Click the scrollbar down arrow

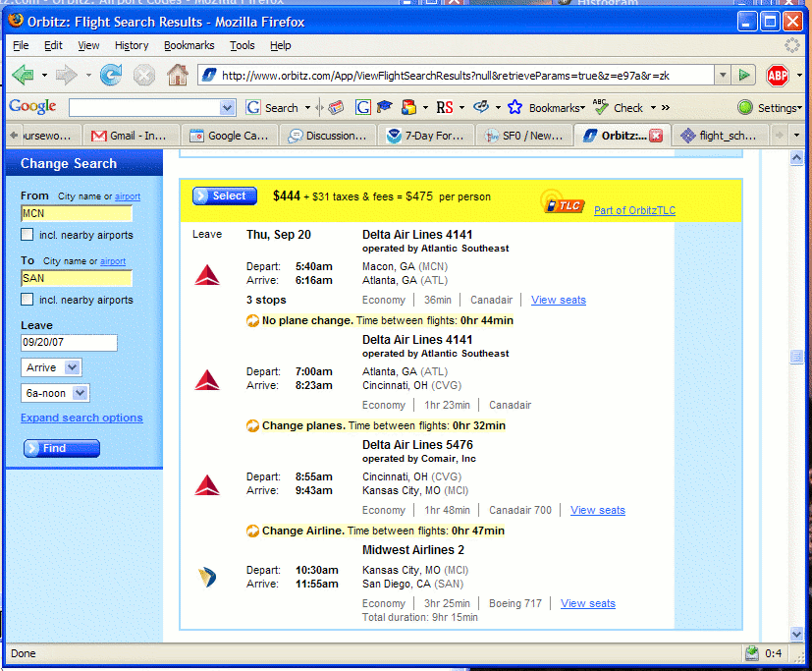(x=796, y=633)
